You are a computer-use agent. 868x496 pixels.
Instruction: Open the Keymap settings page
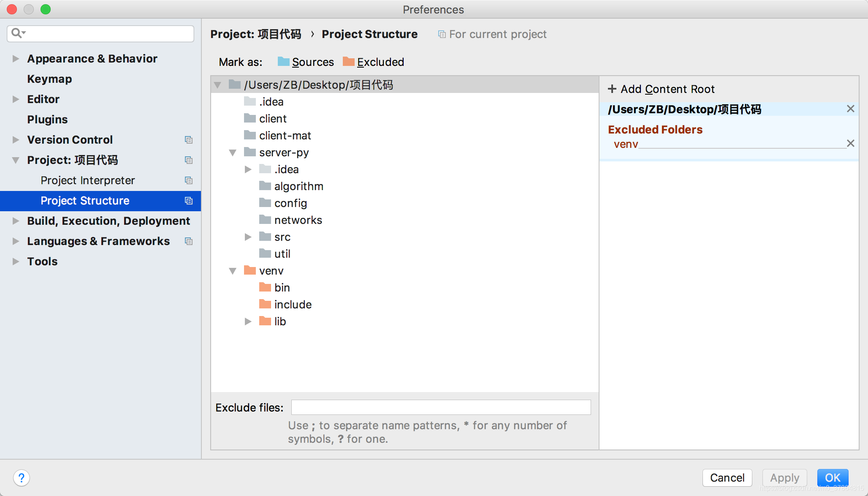pyautogui.click(x=49, y=79)
